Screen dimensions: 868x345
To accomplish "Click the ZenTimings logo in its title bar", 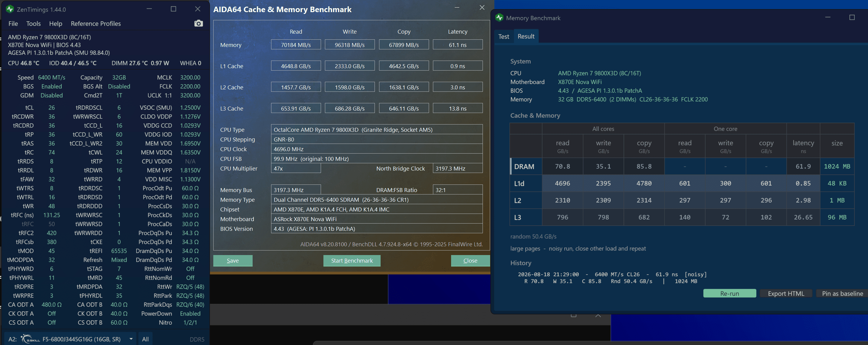I will click(x=10, y=9).
